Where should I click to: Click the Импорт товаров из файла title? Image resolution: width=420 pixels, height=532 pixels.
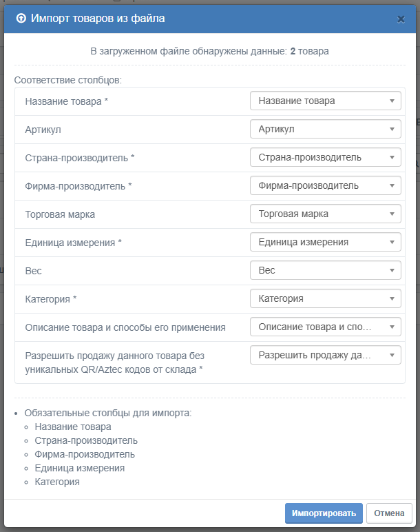98,19
